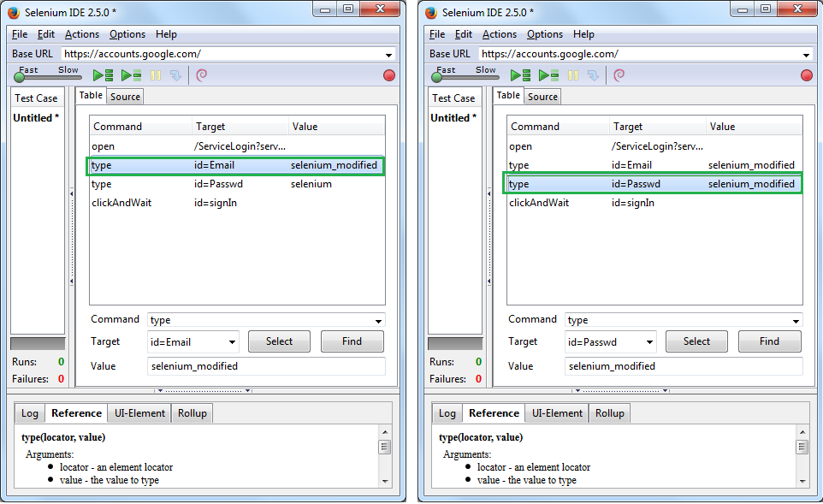Select id=Email row in right window

[x=654, y=165]
